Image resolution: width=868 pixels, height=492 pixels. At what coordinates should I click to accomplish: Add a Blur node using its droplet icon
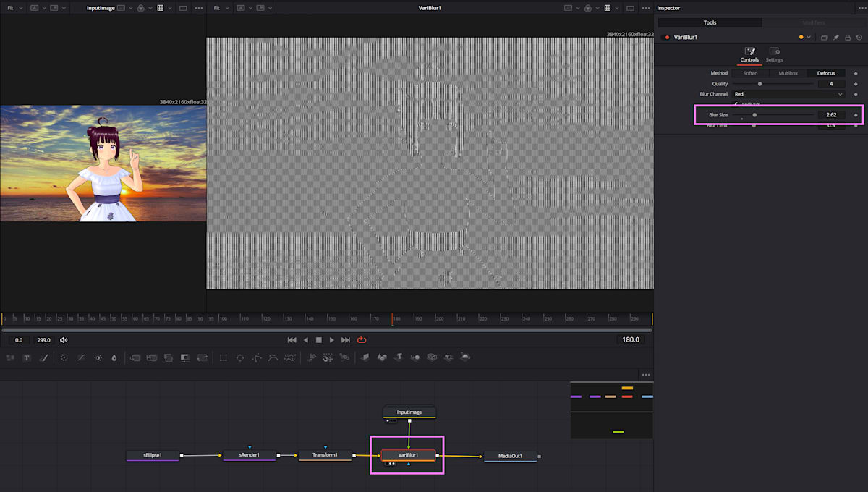114,357
